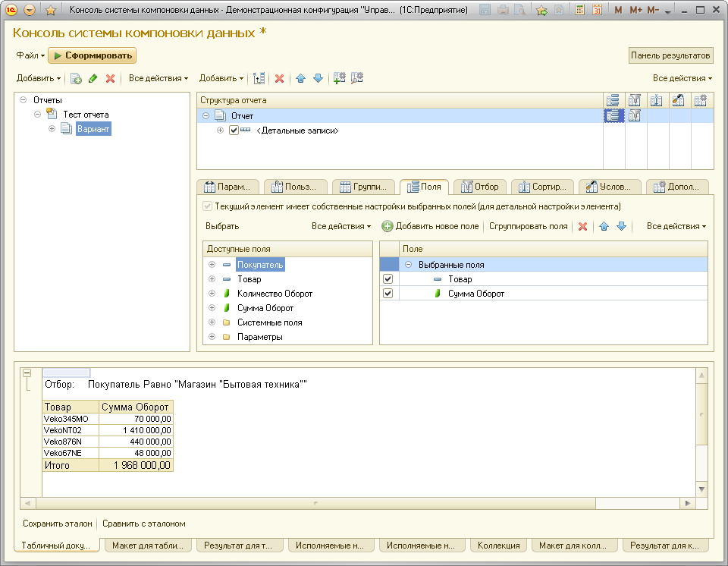728x566 pixels.
Task: Expand the Системные поля folder
Action: [x=212, y=322]
